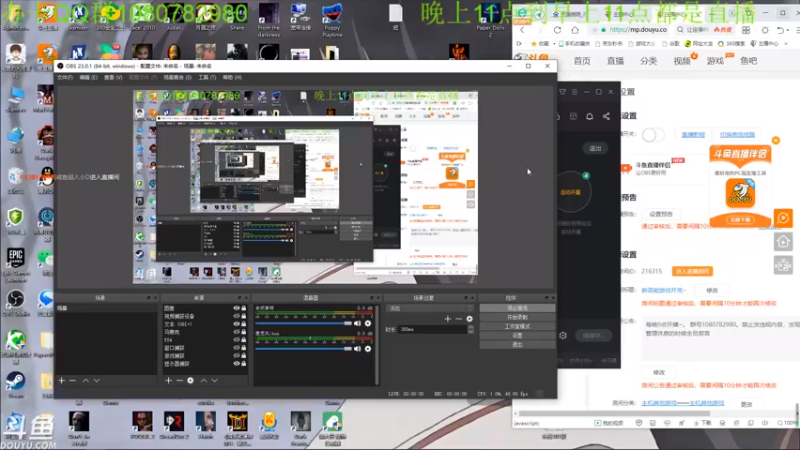This screenshot has height=450, width=800.
Task: Add a new source with the plus icon
Action: tap(168, 381)
